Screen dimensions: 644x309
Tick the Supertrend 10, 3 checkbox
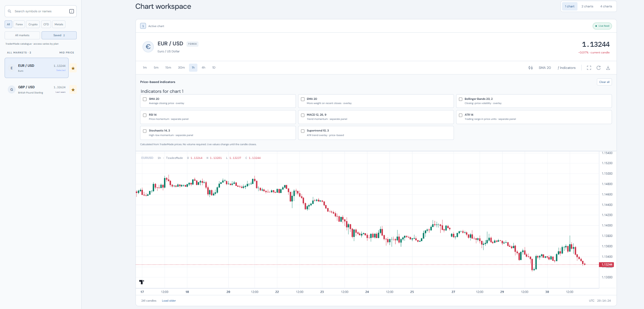tap(303, 131)
